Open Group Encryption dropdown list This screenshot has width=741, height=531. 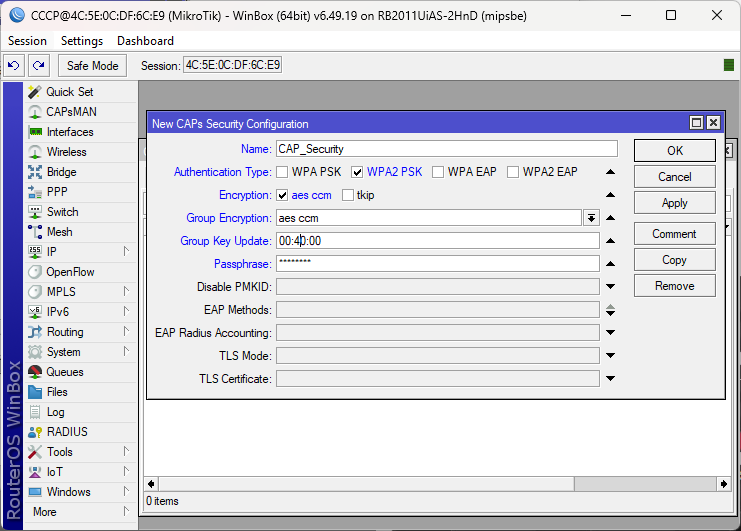coord(591,218)
